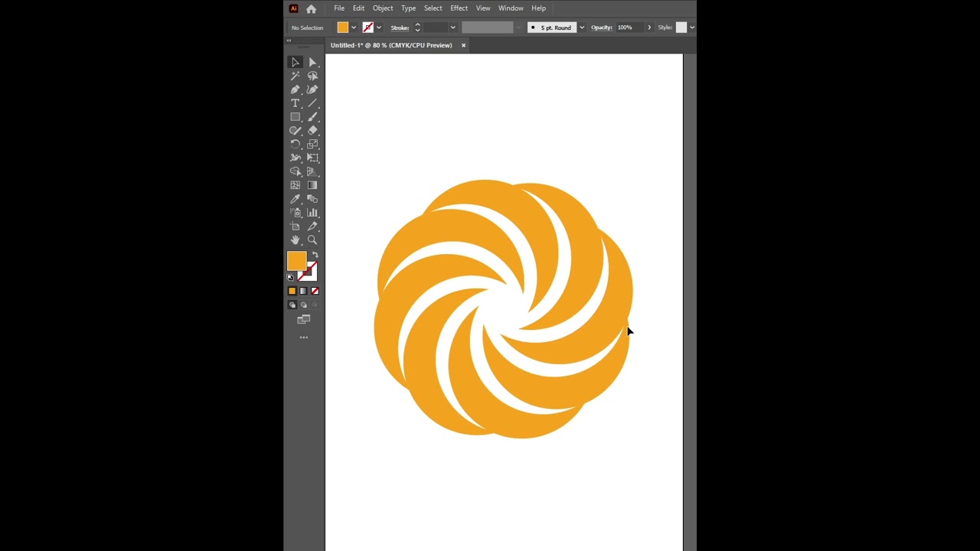Select the Perspective Grid tool

point(312,171)
